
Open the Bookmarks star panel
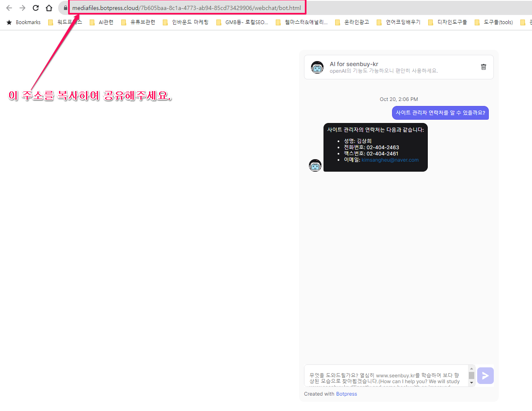8,22
